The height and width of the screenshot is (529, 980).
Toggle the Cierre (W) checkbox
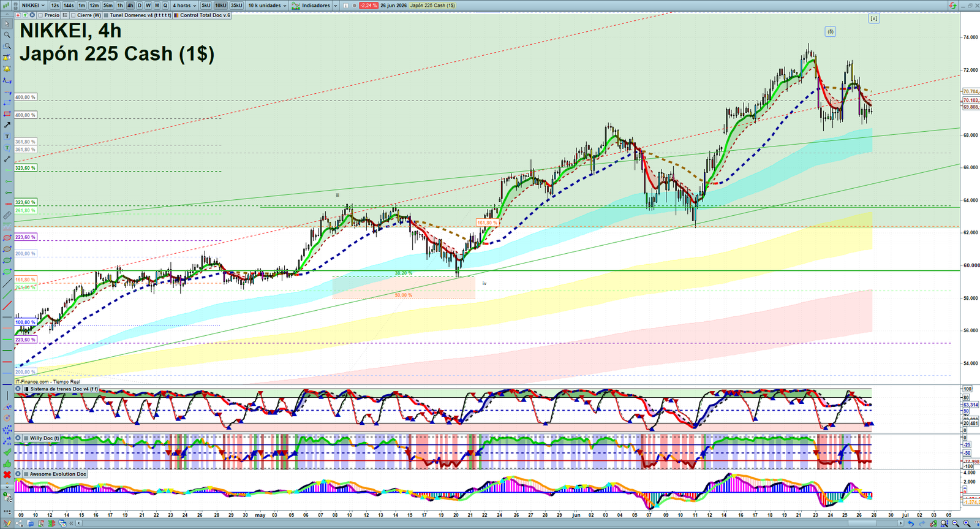tap(73, 15)
